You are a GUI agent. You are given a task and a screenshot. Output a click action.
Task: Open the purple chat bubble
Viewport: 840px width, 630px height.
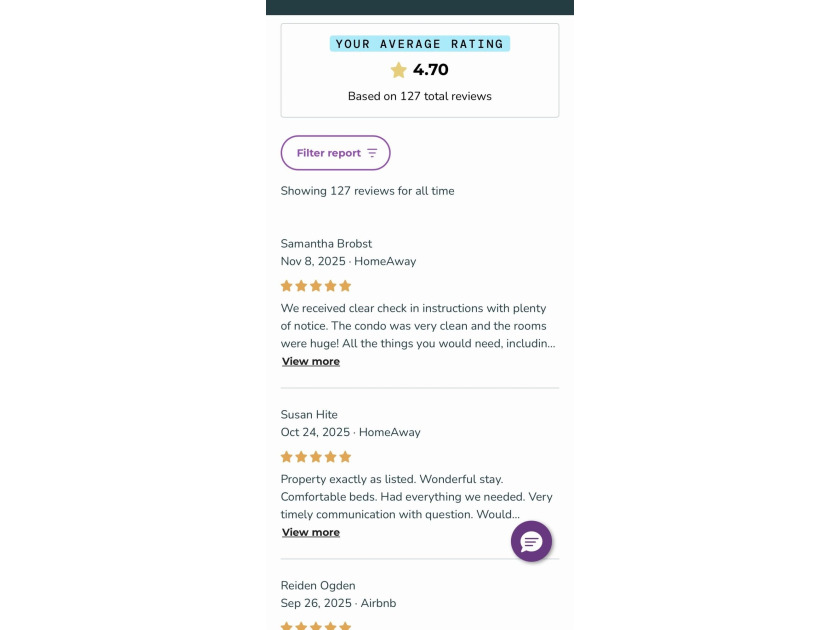531,541
